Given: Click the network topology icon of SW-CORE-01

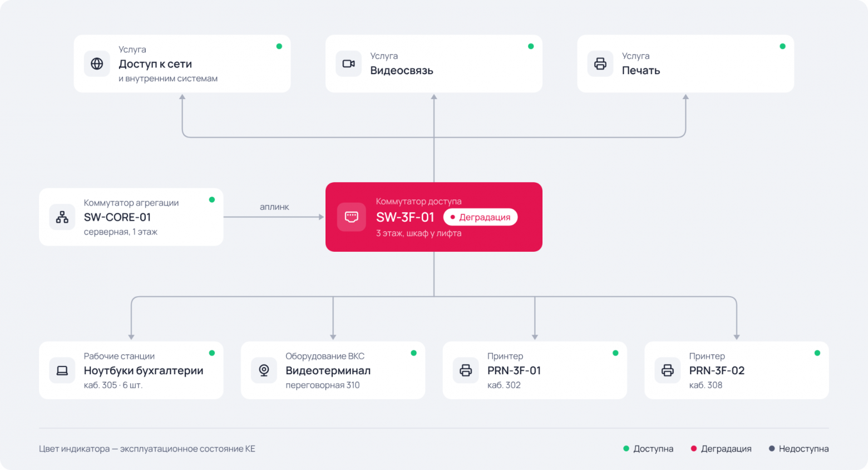Looking at the screenshot, I should click(x=62, y=217).
